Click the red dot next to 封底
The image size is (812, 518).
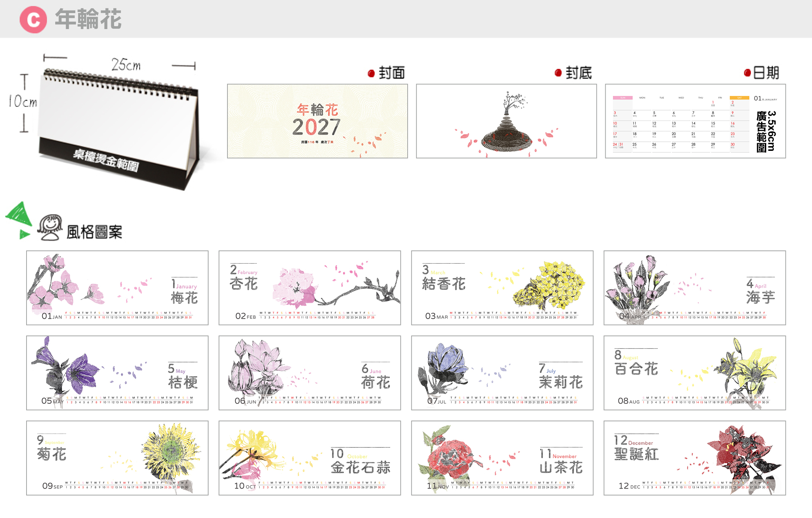558,73
